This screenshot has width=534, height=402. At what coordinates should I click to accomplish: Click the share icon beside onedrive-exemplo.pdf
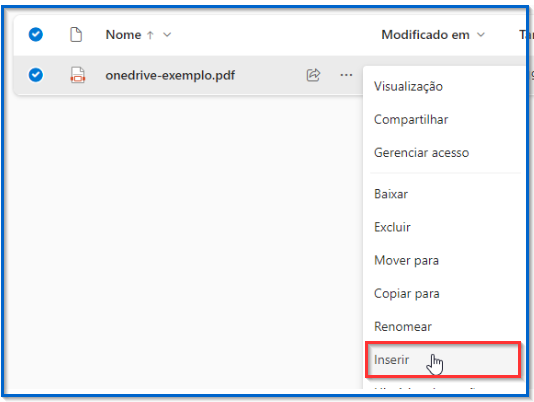[313, 75]
